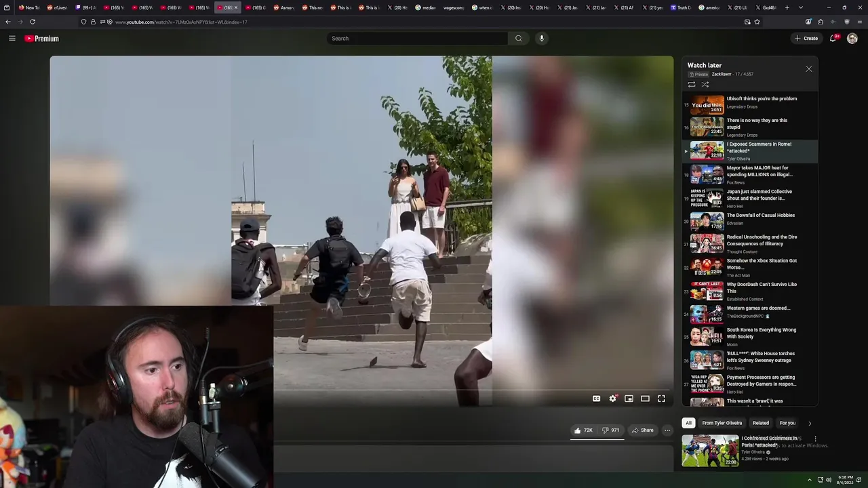The height and width of the screenshot is (488, 868).
Task: Open 'BULL****': White House torches video
Action: 749,360
